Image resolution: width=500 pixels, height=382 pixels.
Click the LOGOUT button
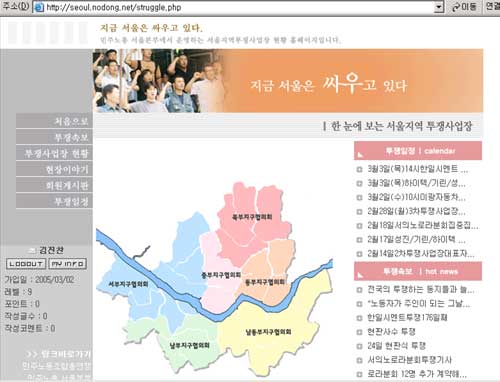pyautogui.click(x=26, y=264)
